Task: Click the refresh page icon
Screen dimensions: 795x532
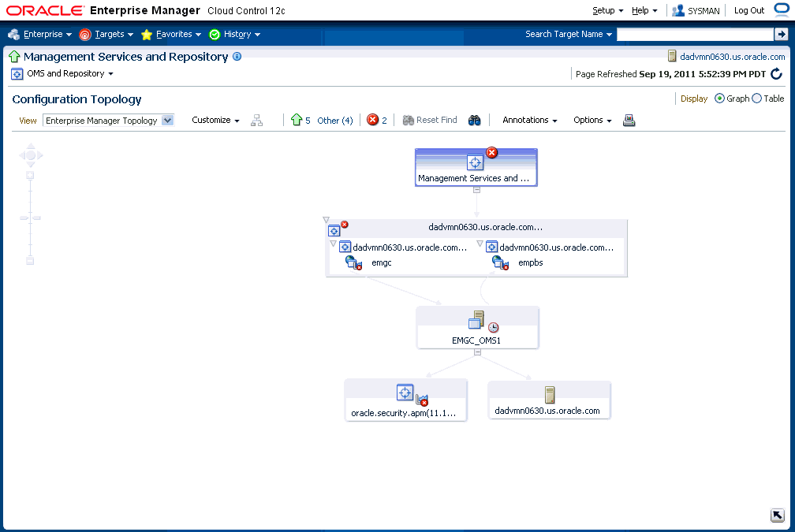Action: [777, 74]
